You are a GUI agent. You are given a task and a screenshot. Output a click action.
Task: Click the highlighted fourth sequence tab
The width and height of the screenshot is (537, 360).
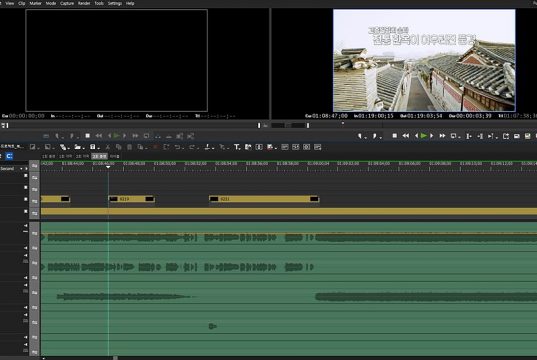point(99,156)
